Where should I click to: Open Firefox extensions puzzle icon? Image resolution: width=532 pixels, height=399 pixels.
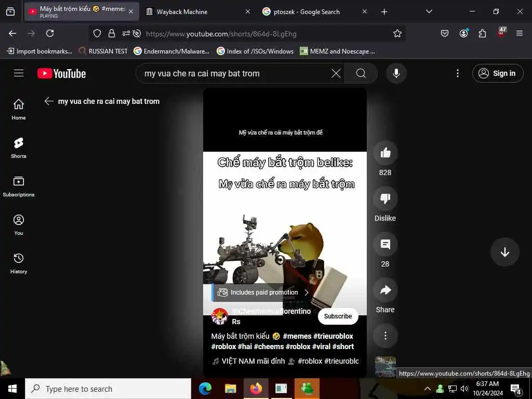[x=482, y=33]
